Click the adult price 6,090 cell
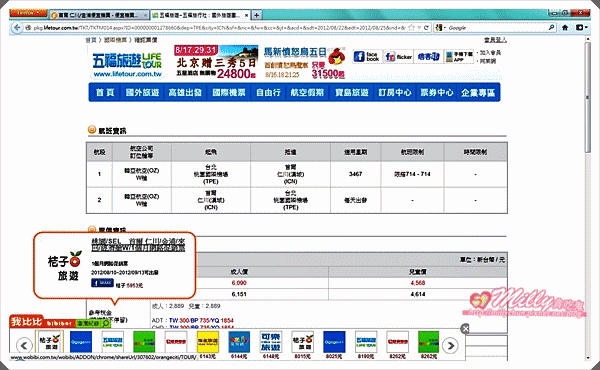The height and width of the screenshot is (370, 600). [x=239, y=283]
